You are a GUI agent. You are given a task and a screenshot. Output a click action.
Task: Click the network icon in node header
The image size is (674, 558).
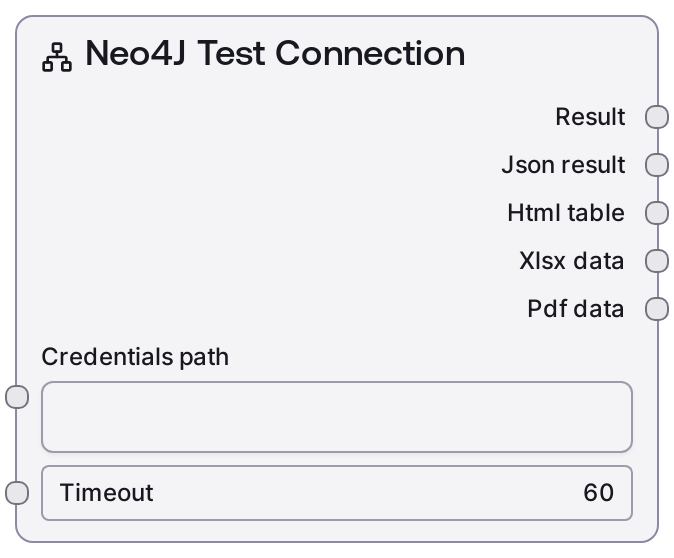[58, 59]
